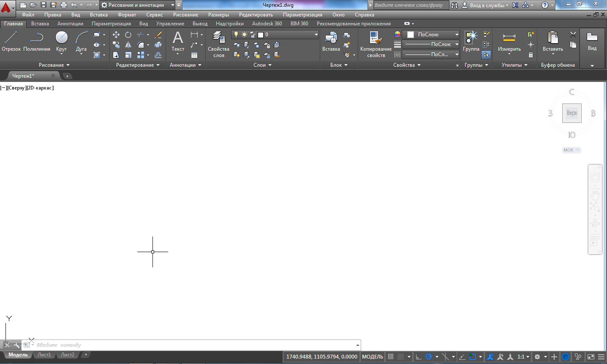Open the Размеры menu
Image resolution: width=607 pixels, height=364 pixels.
coord(218,15)
